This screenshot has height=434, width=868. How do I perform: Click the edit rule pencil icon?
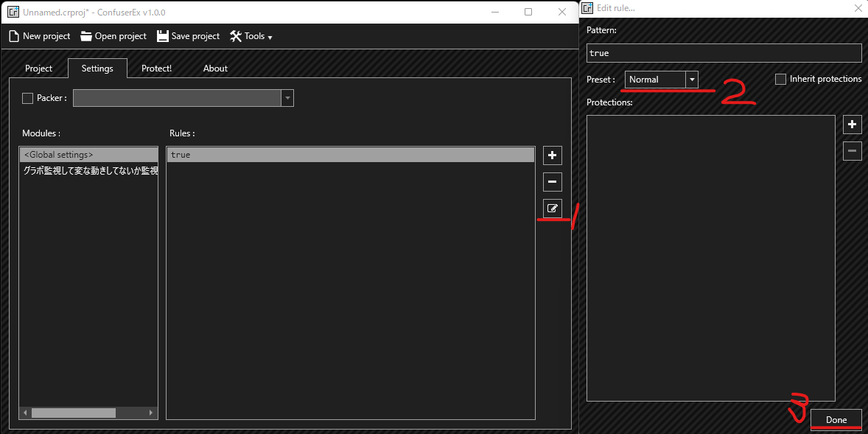[552, 208]
